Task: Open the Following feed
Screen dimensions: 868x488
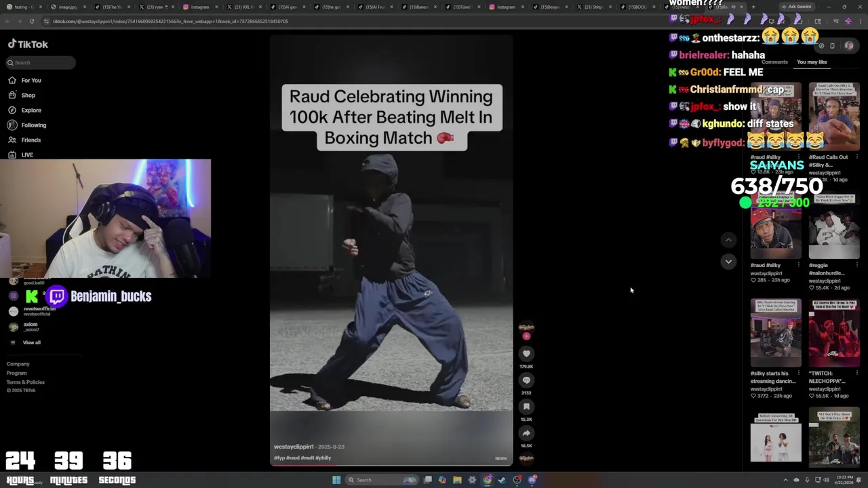Action: pyautogui.click(x=34, y=125)
